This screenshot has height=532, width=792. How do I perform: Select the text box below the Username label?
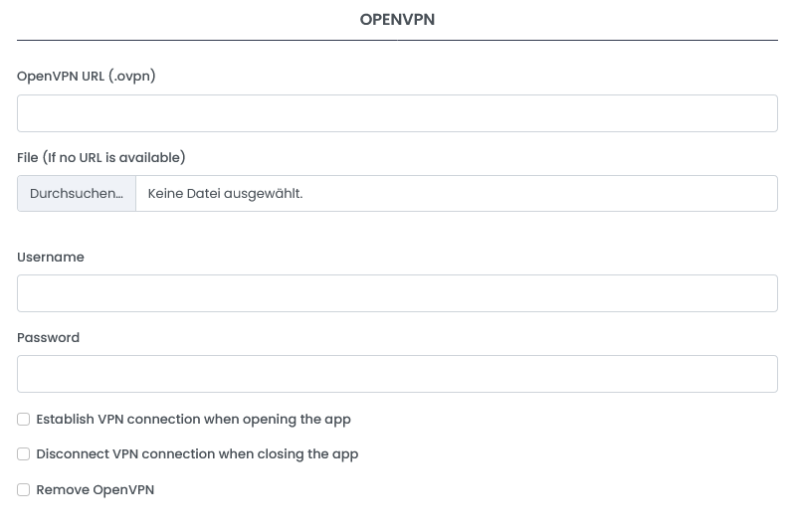[x=397, y=293]
